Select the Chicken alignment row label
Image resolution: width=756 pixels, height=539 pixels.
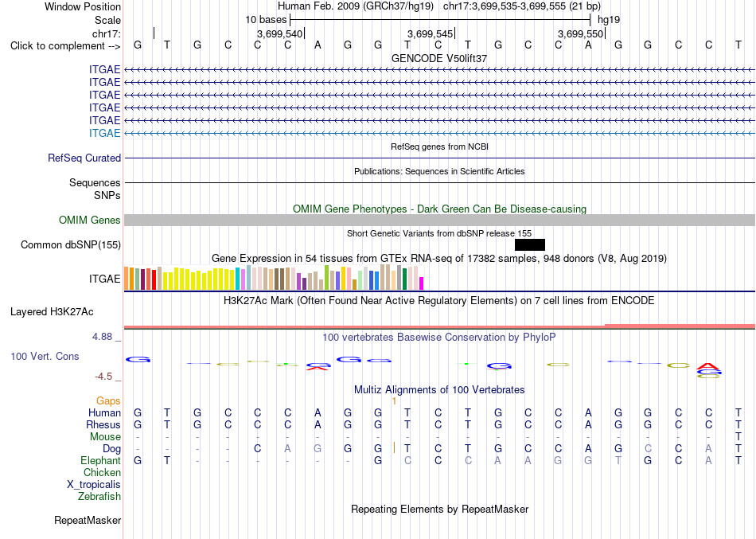click(x=102, y=472)
